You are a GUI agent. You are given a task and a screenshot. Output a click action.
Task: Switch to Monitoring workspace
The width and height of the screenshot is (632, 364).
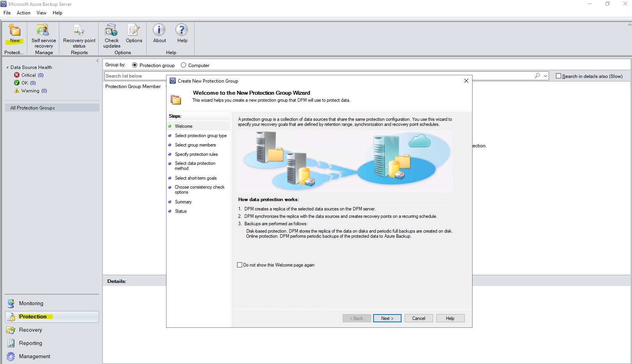(x=52, y=303)
